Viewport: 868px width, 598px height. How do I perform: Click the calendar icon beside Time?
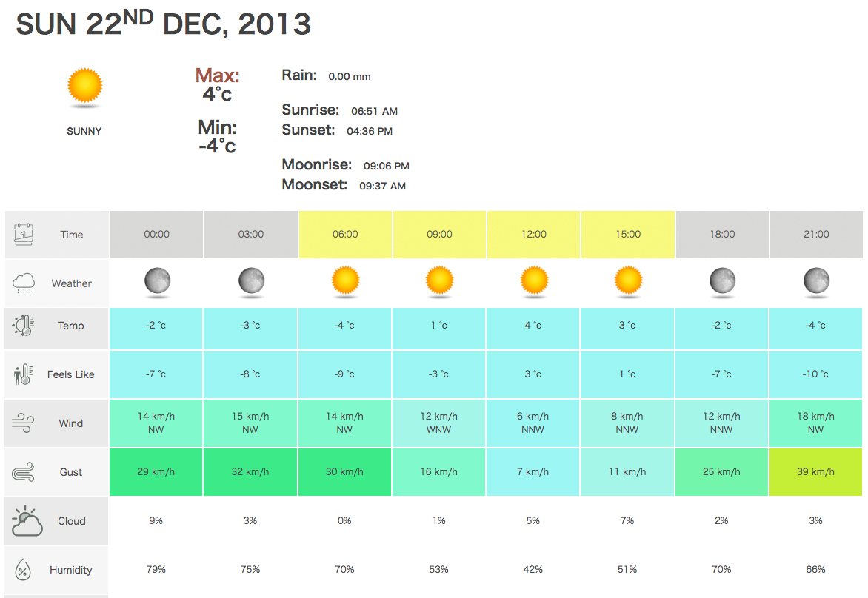tap(24, 235)
